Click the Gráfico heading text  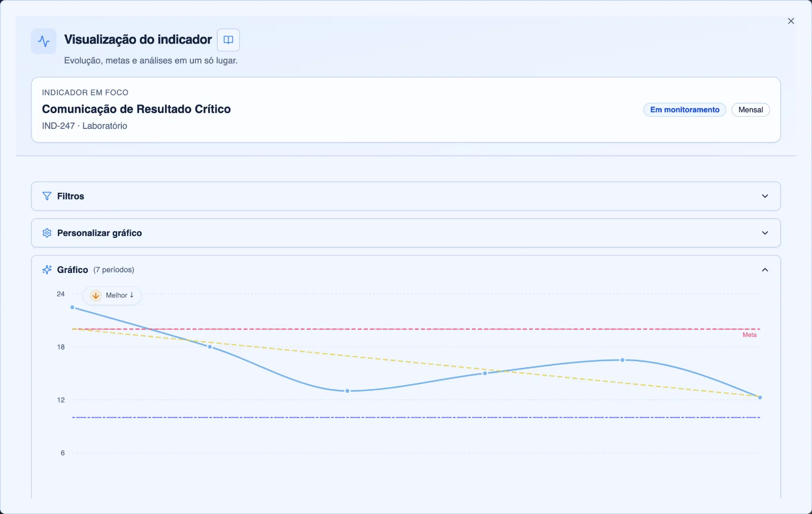(73, 270)
